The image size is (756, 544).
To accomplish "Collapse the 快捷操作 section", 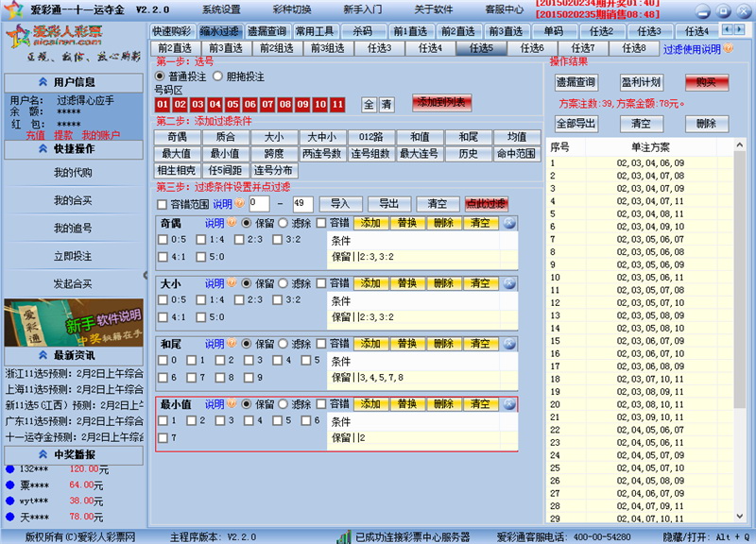I will click(x=43, y=149).
